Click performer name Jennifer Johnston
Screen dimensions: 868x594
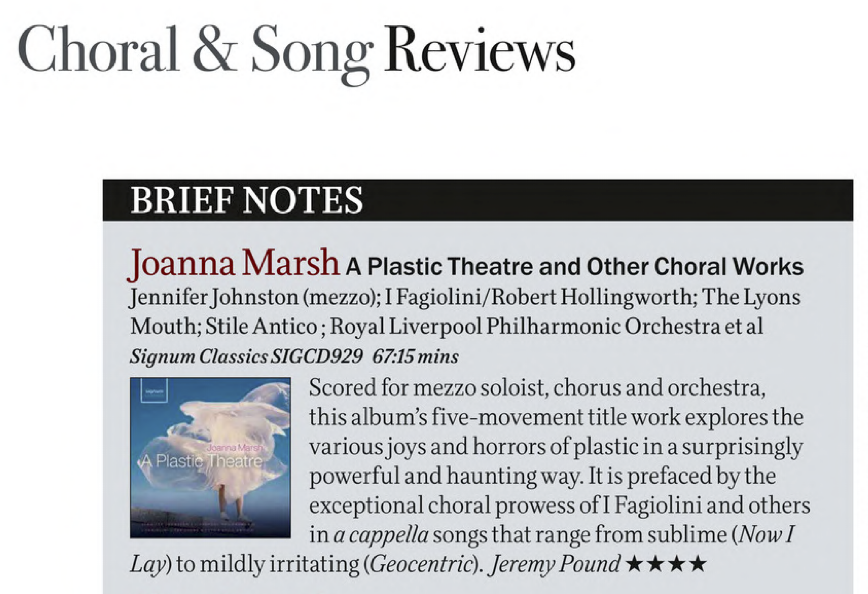pos(213,297)
